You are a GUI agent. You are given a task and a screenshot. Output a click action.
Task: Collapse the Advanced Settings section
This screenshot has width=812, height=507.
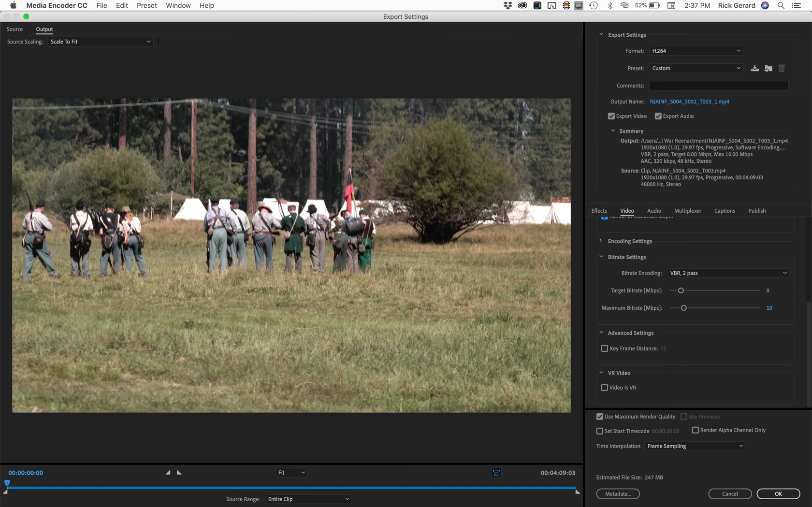tap(601, 333)
